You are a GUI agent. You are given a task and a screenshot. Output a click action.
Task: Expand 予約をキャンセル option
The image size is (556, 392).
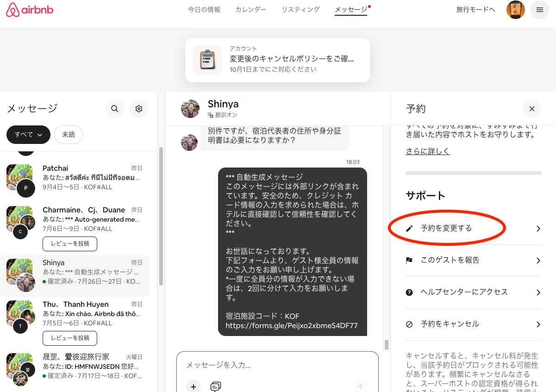coord(473,324)
